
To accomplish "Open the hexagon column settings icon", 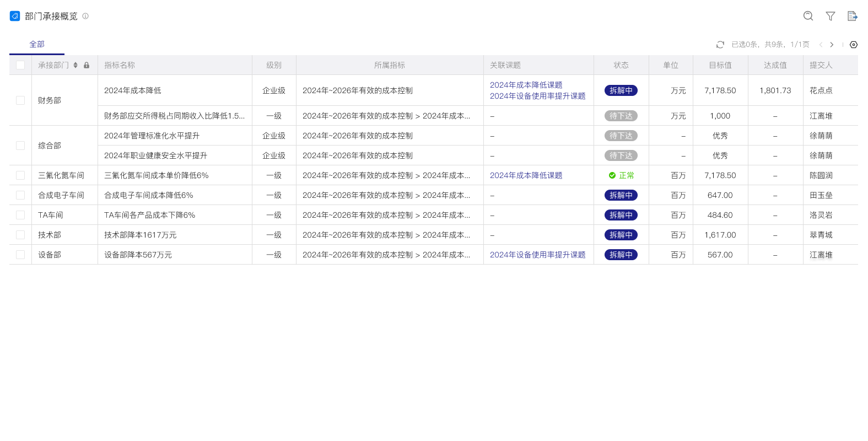I will [x=853, y=45].
